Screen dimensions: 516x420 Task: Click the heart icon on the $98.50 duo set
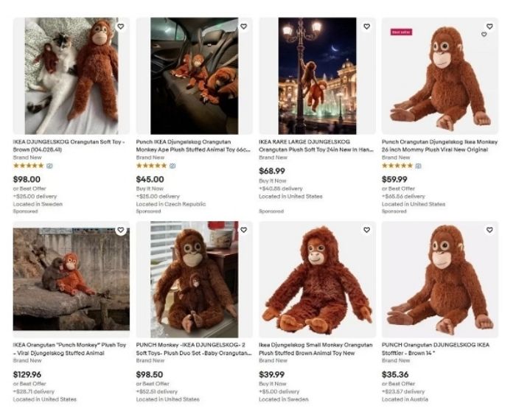(x=243, y=230)
